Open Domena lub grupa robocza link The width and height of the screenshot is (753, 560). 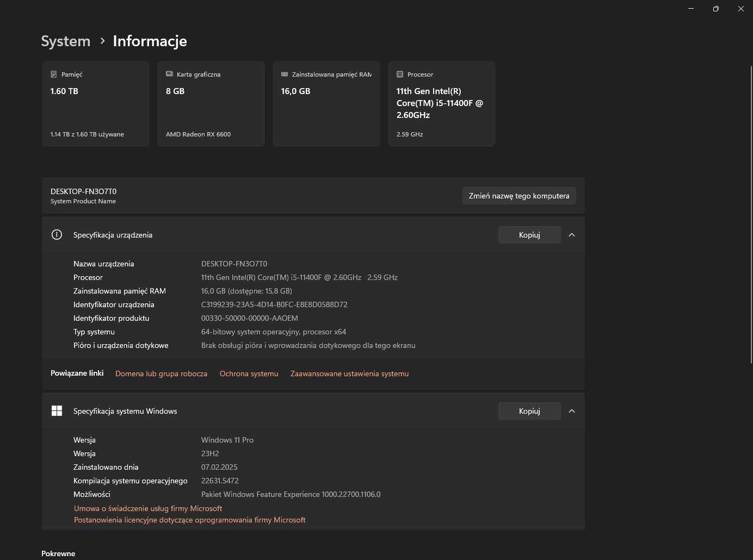point(161,374)
